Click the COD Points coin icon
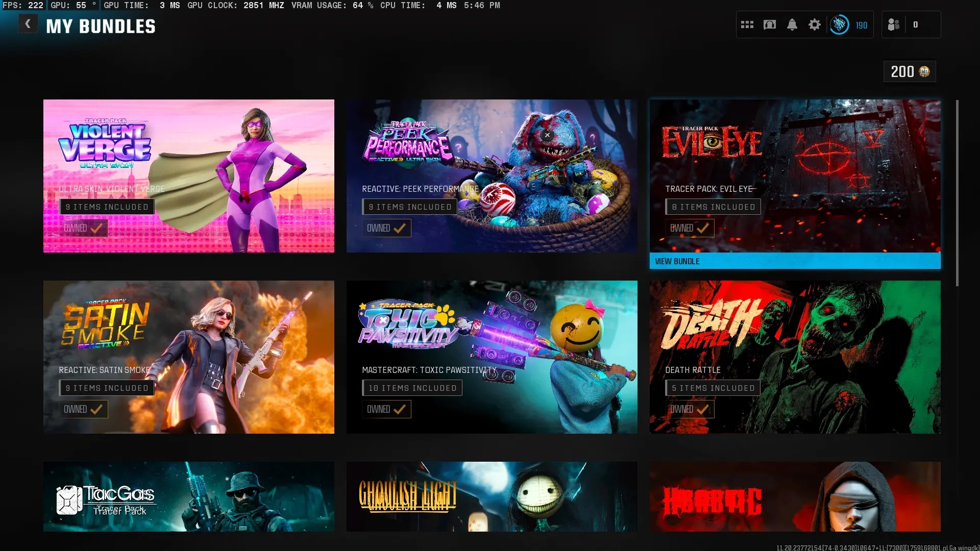This screenshot has width=980, height=551. point(924,71)
